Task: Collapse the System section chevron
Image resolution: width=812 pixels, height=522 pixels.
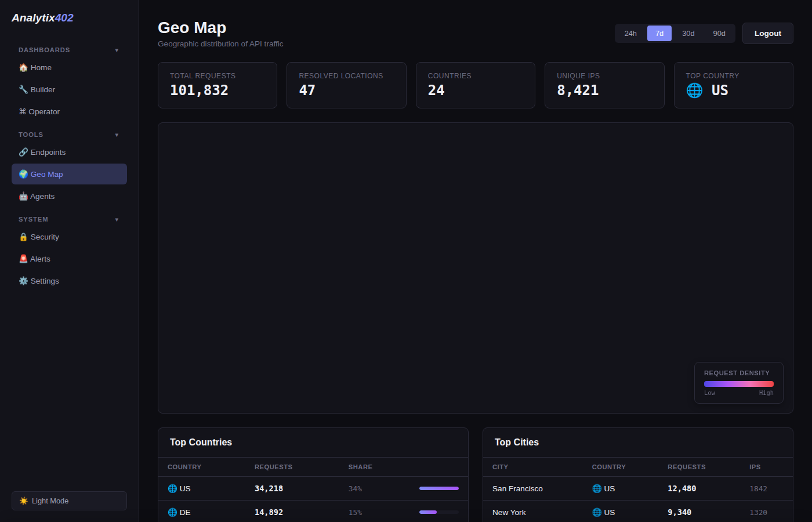Action: [x=117, y=220]
